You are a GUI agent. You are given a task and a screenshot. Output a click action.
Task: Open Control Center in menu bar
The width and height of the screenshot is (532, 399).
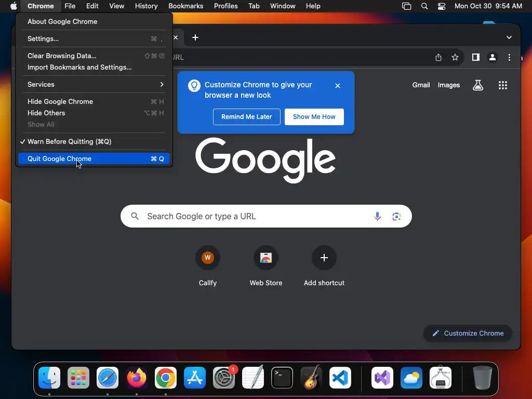442,6
